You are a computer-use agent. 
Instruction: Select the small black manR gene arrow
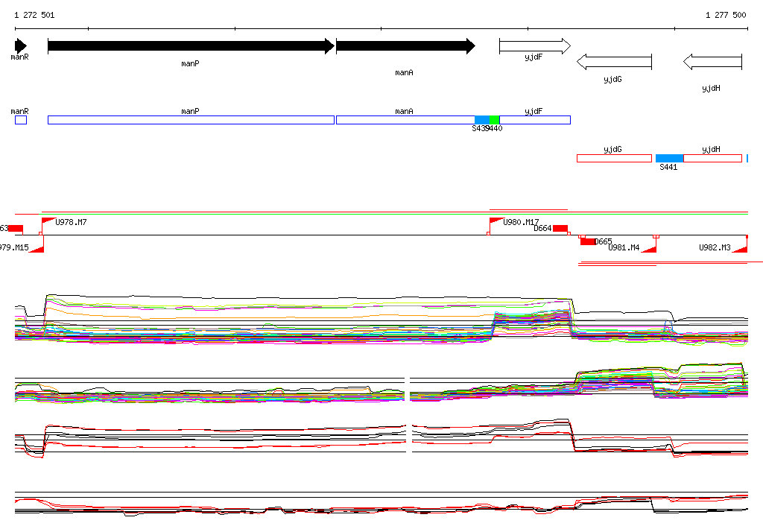pyautogui.click(x=20, y=46)
